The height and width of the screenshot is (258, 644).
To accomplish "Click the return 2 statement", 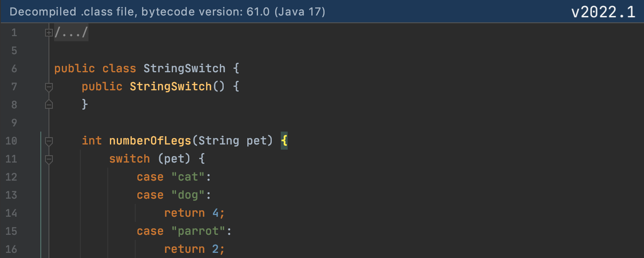I will click(x=194, y=249).
